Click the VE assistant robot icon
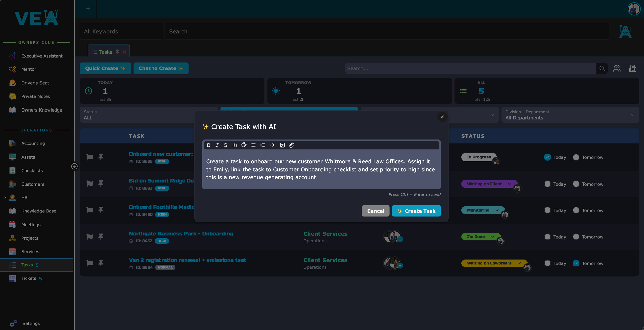 (x=625, y=31)
